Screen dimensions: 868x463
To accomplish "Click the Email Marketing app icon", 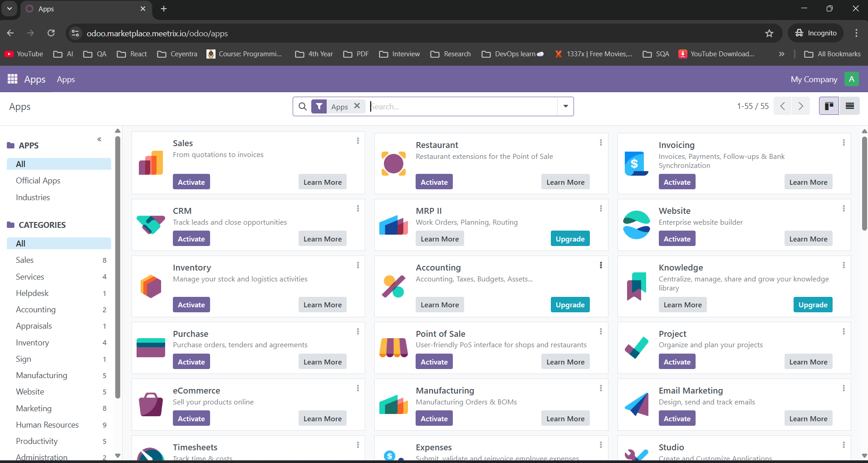I will pos(636,404).
